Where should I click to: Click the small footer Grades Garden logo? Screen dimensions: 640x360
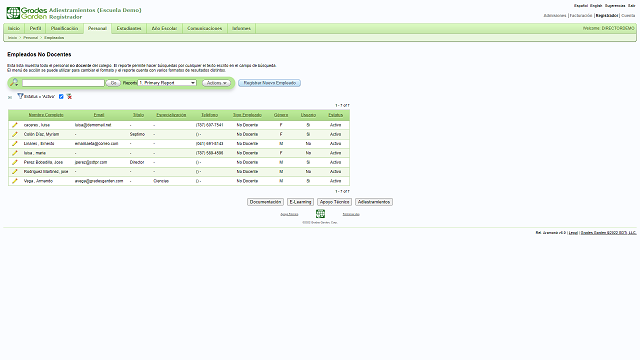[320, 213]
